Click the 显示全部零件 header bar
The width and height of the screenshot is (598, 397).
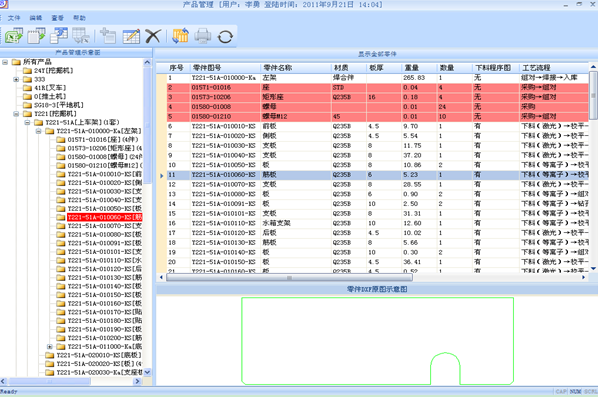click(377, 54)
